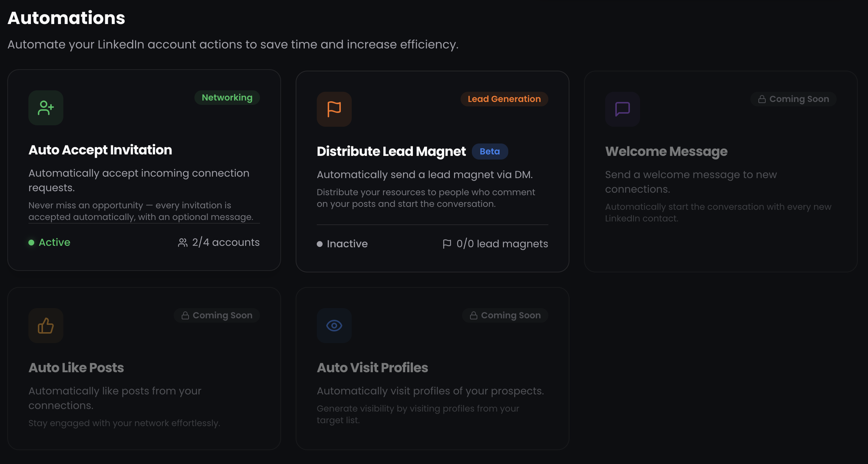Click the 2/4 accounts counter
This screenshot has width=868, height=464.
click(225, 243)
